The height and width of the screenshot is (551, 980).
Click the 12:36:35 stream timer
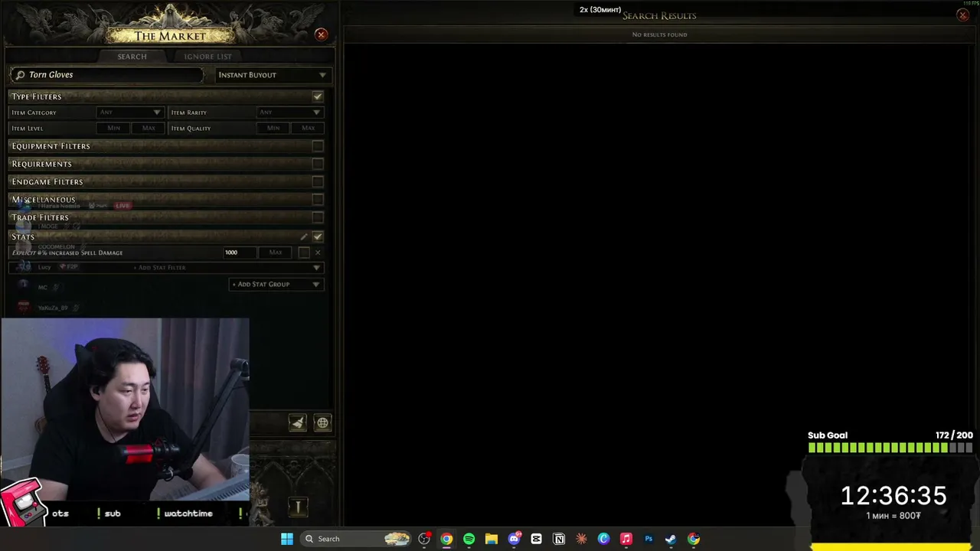[893, 496]
